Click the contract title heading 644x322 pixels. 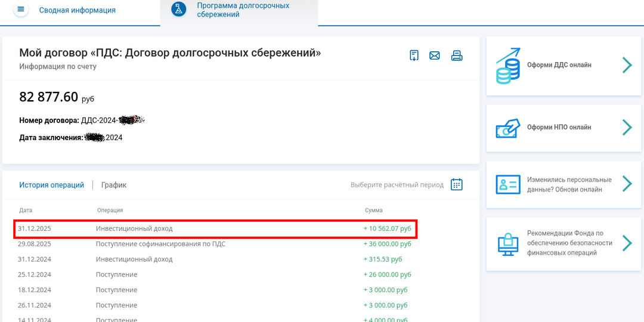pyautogui.click(x=170, y=53)
